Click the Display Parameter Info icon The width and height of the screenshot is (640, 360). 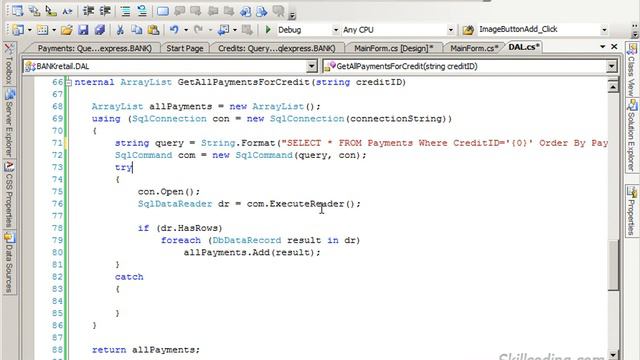coord(34,11)
